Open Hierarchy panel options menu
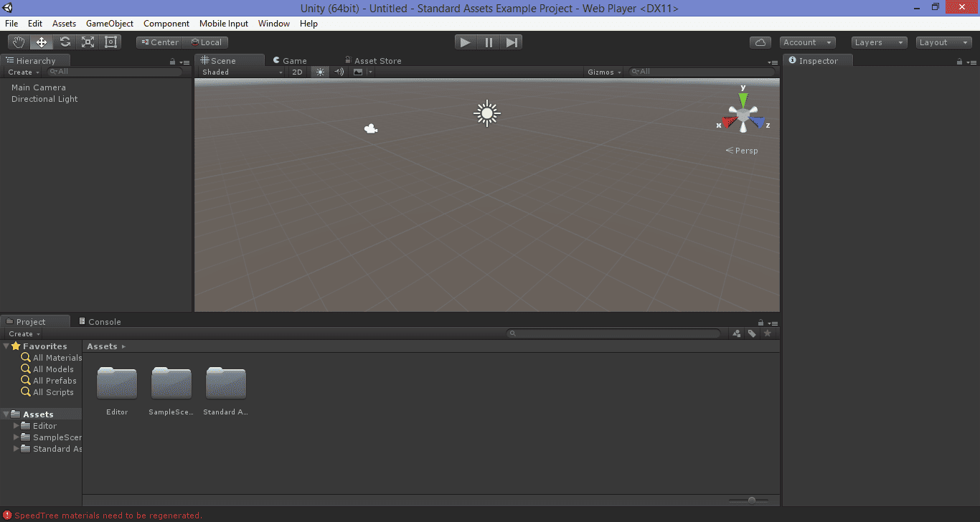Image resolution: width=980 pixels, height=522 pixels. (184, 62)
